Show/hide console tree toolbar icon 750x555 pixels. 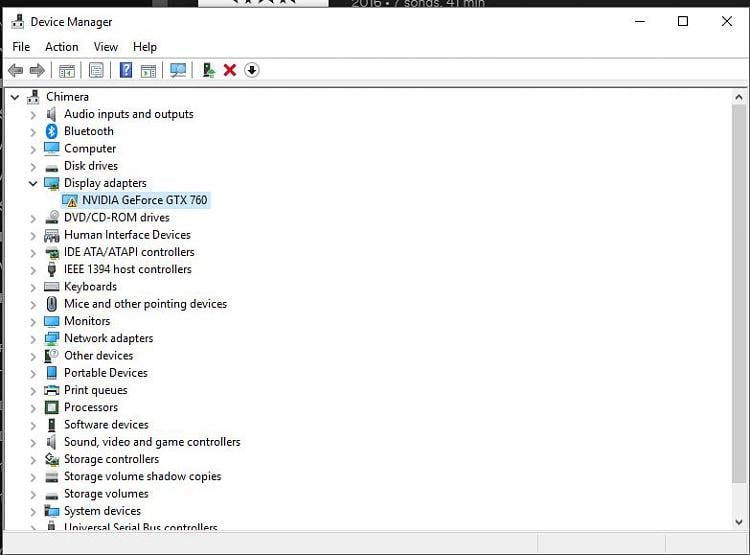point(66,71)
